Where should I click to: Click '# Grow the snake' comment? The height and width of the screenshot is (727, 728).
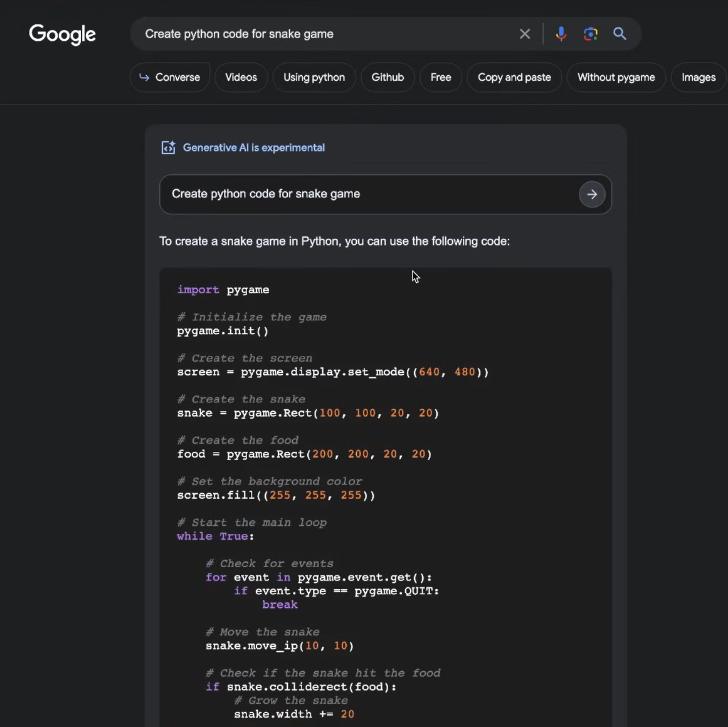pos(291,701)
